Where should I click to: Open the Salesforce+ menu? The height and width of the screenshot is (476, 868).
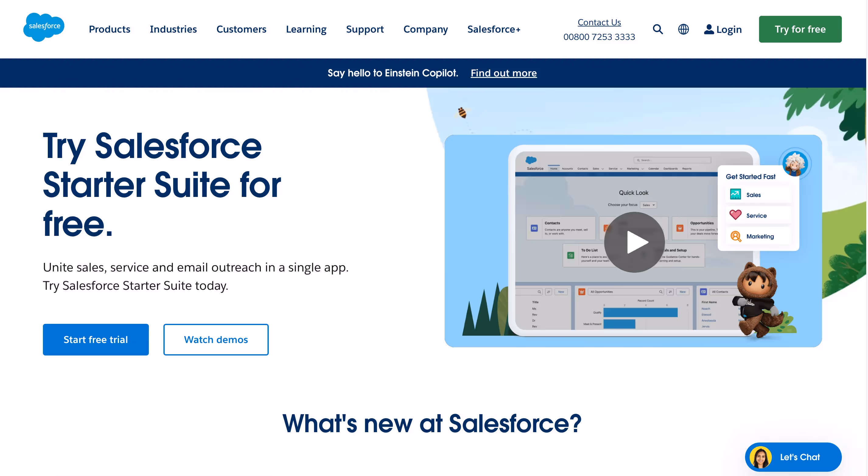pos(494,29)
